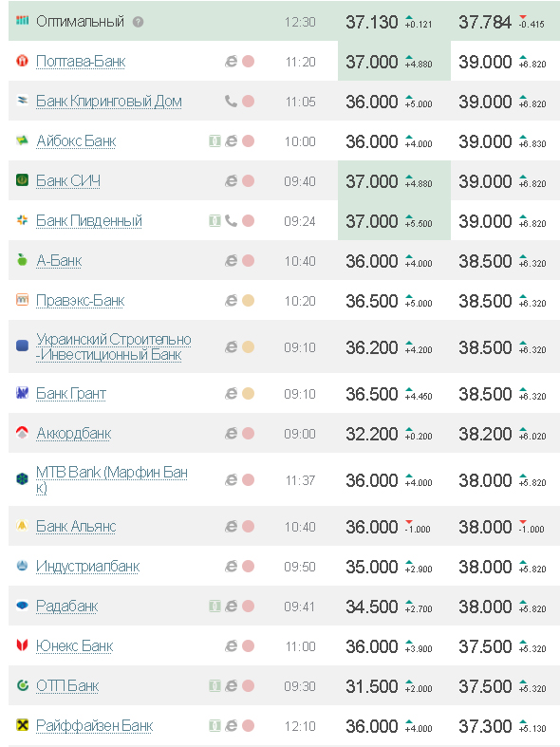Click Радабанк buy rate 34.500

371,607
